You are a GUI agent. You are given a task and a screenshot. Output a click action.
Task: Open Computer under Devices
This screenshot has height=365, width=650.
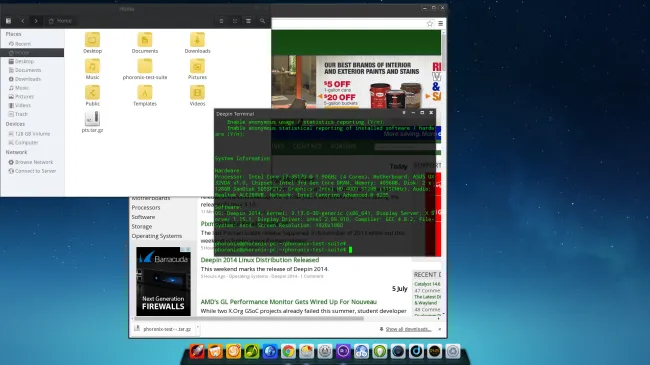[32, 142]
